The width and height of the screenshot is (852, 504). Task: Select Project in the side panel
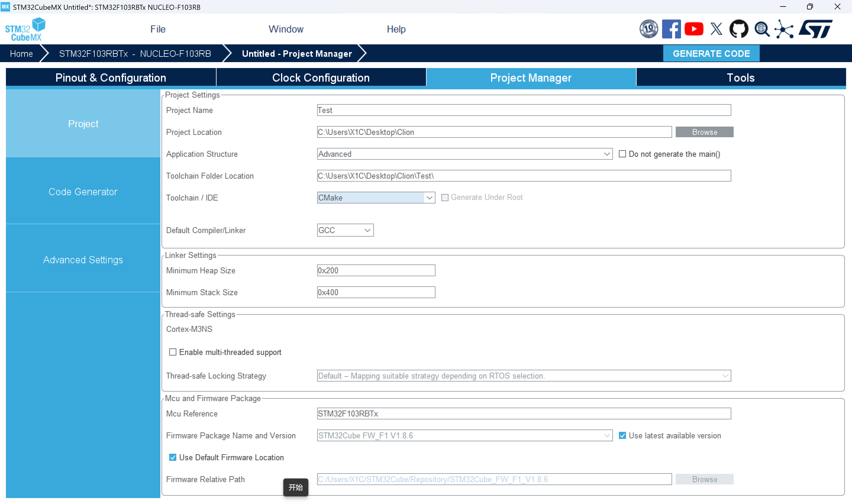click(x=83, y=124)
